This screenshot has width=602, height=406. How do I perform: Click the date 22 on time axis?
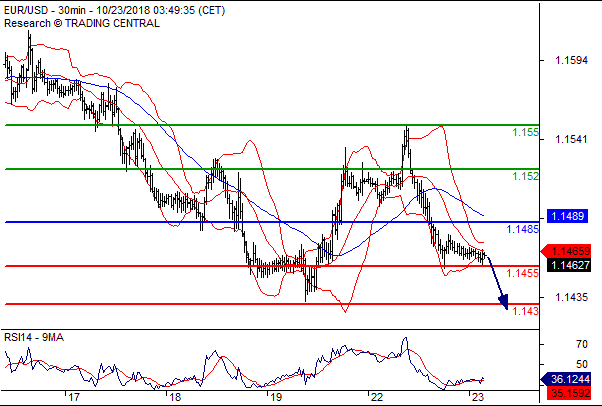point(377,397)
